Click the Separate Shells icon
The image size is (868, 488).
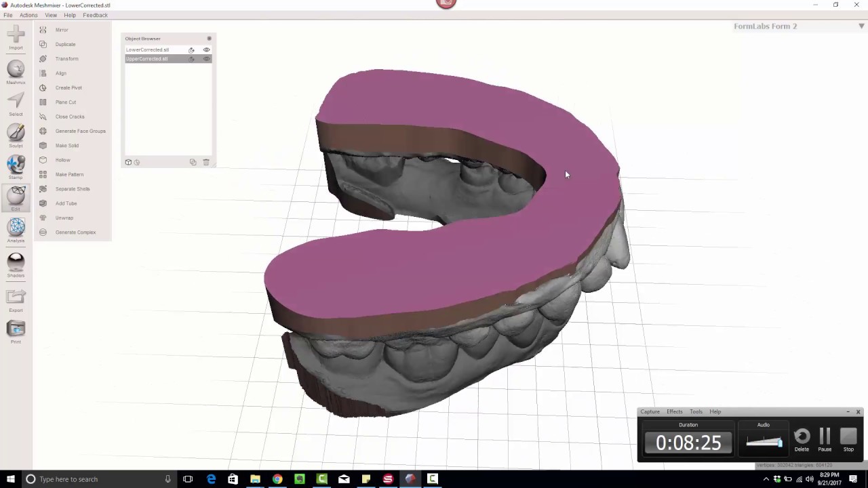click(43, 188)
